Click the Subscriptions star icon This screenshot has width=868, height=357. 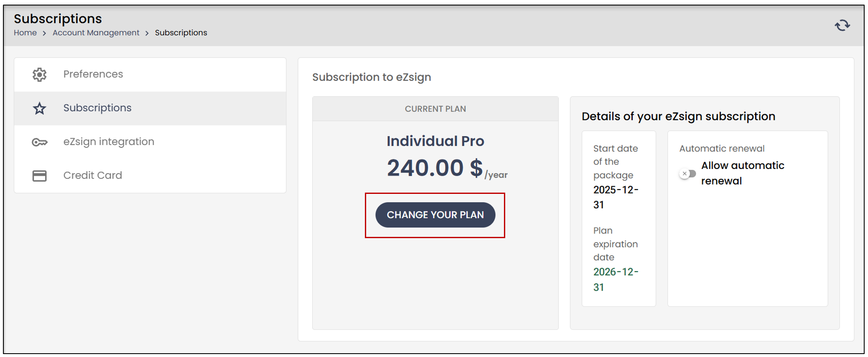40,108
